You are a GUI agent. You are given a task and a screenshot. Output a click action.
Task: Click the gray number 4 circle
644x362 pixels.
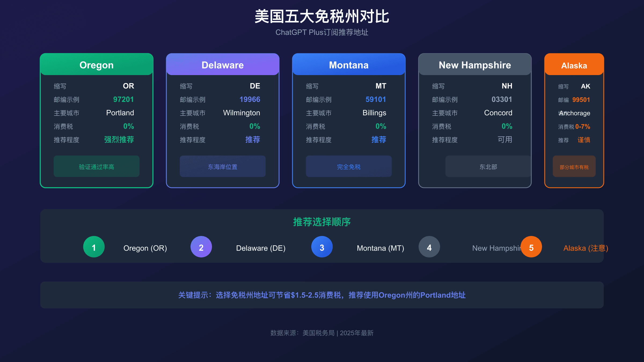(x=429, y=247)
